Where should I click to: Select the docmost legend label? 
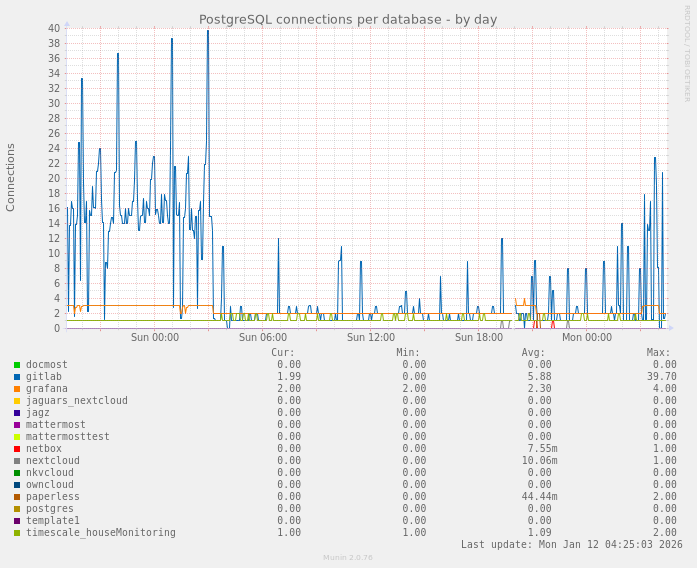pos(47,364)
